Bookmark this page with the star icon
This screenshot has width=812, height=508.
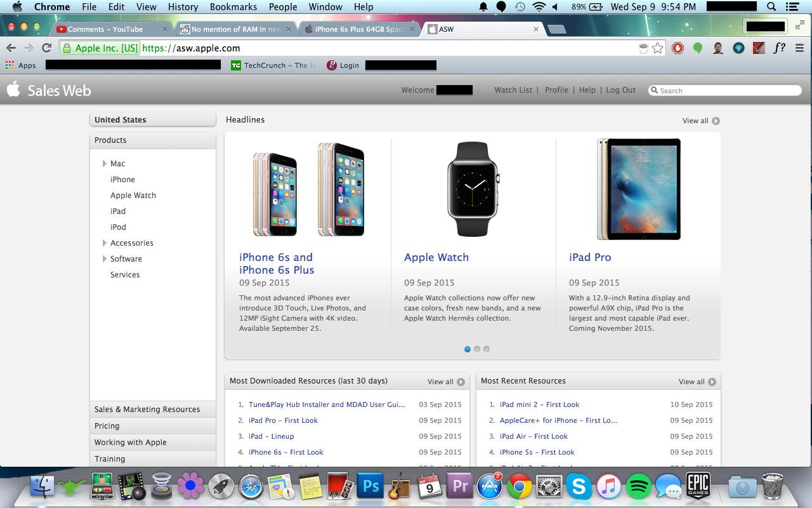click(x=658, y=48)
